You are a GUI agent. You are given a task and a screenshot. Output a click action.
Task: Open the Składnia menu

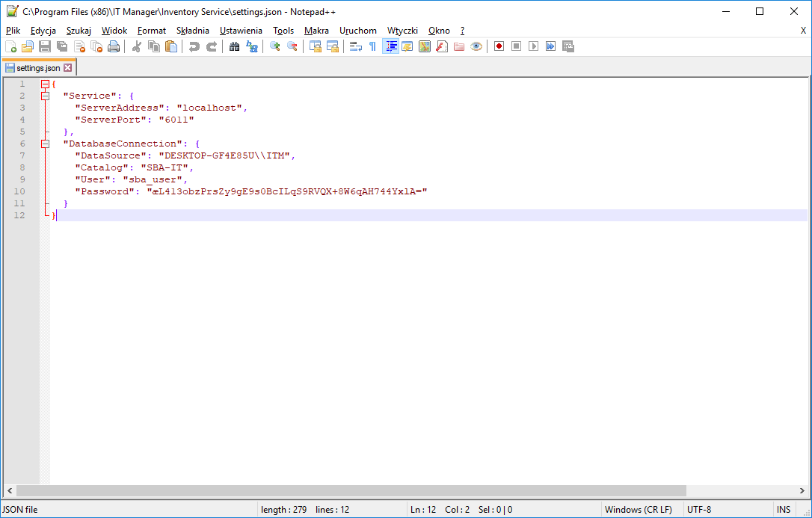point(193,31)
